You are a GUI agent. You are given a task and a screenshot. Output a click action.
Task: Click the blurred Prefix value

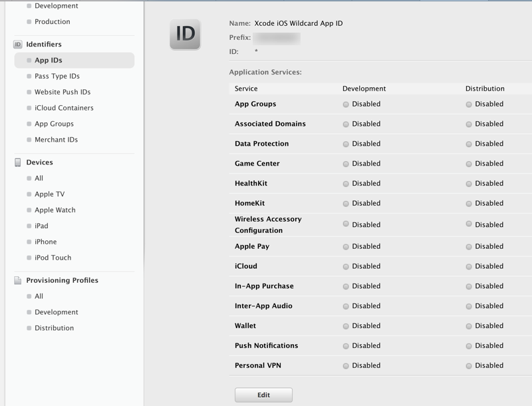(277, 39)
